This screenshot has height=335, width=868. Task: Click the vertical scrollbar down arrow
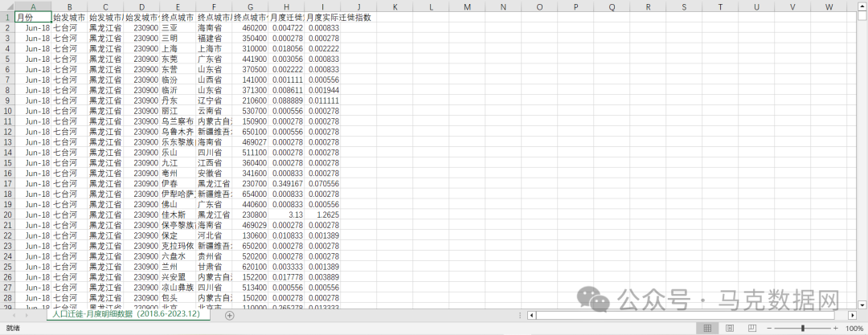pos(862,304)
